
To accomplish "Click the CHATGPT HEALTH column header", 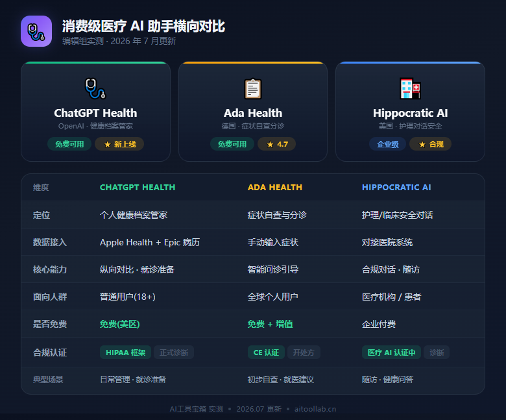I will pos(138,187).
